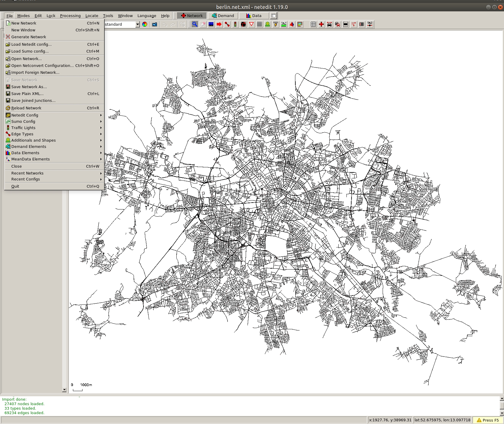Open the color wheel view settings
504x424 pixels.
tap(145, 25)
